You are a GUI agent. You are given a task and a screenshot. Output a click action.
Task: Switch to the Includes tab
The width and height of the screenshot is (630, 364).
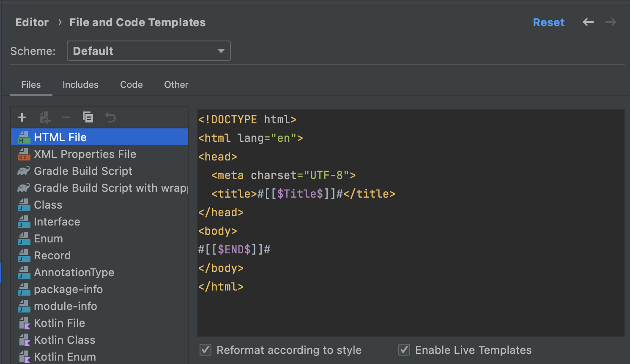coord(80,84)
